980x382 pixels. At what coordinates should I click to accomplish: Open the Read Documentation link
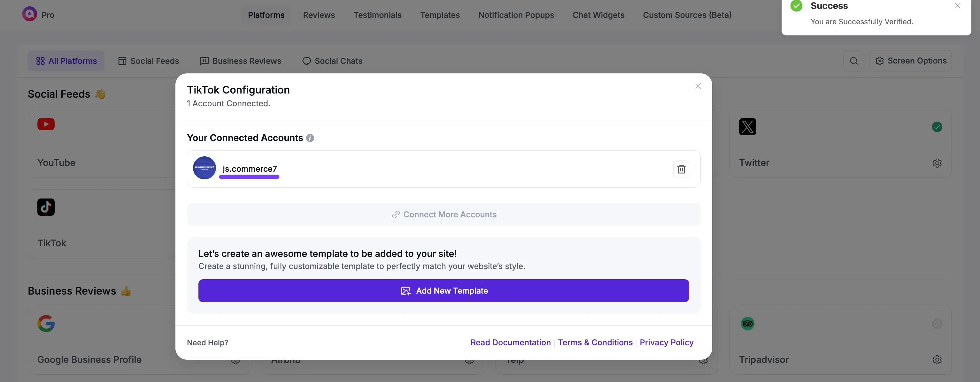[511, 342]
